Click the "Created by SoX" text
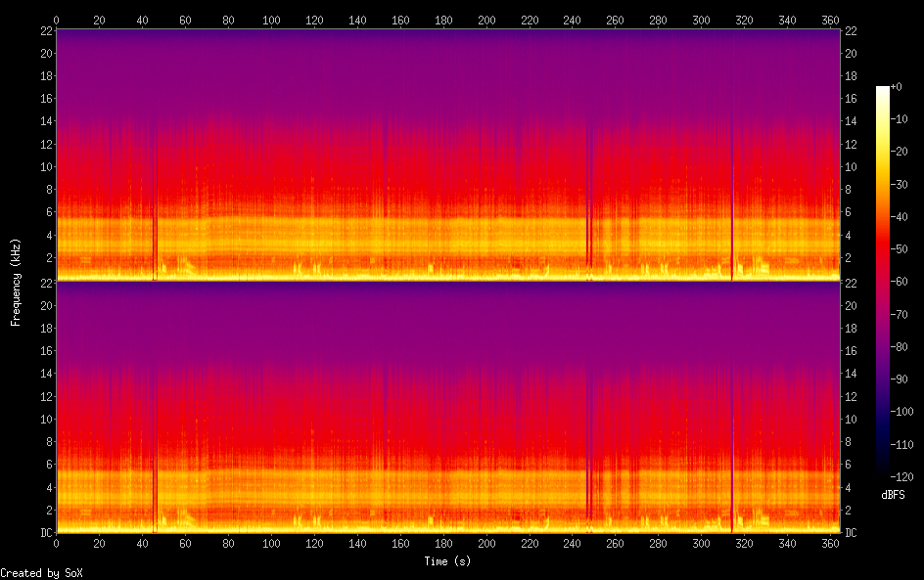 pos(41,573)
